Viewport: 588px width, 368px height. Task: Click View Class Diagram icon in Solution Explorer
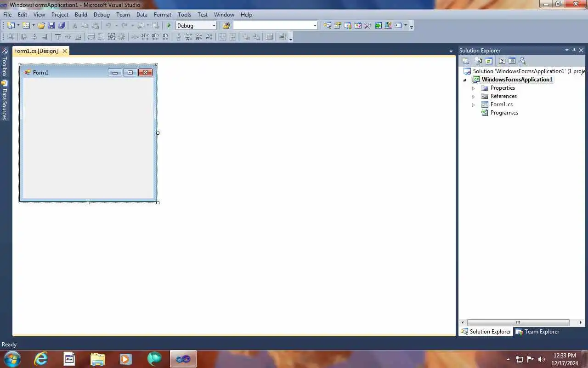(x=522, y=61)
